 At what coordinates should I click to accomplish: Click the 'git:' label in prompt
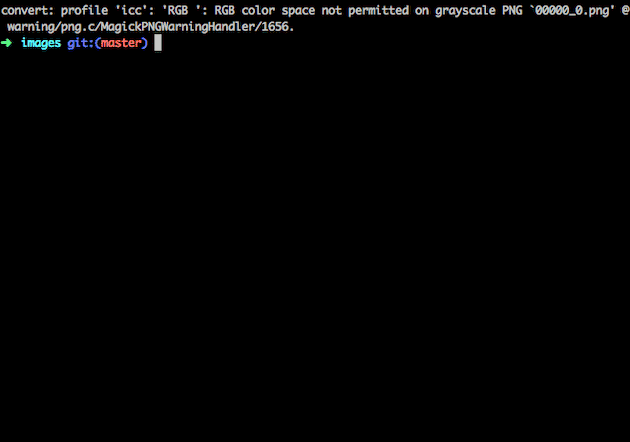point(80,43)
